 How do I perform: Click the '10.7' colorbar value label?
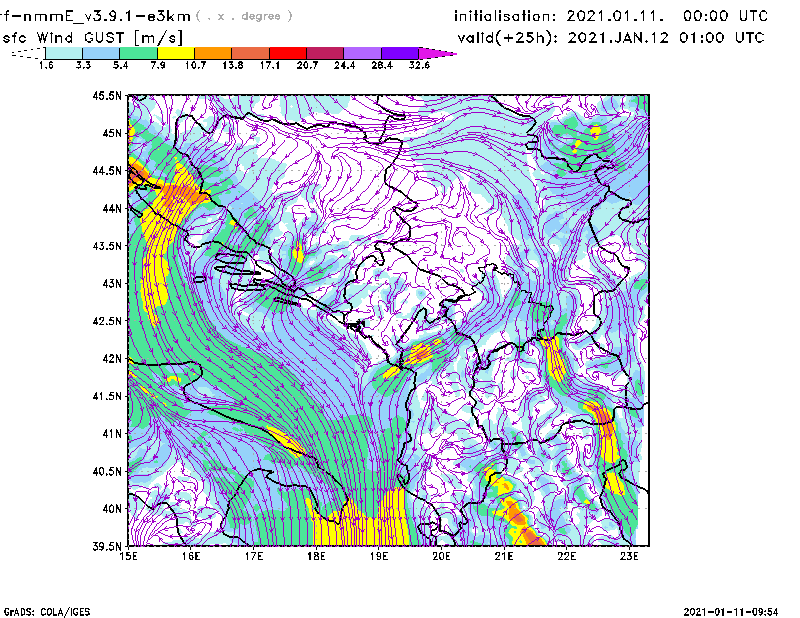[195, 65]
